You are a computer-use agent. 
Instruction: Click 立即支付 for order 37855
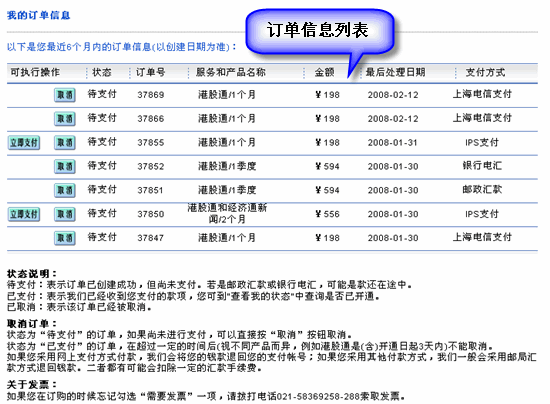coord(24,143)
